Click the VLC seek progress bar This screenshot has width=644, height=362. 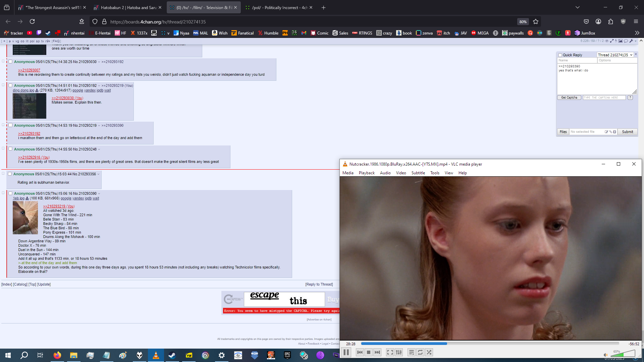(x=490, y=344)
